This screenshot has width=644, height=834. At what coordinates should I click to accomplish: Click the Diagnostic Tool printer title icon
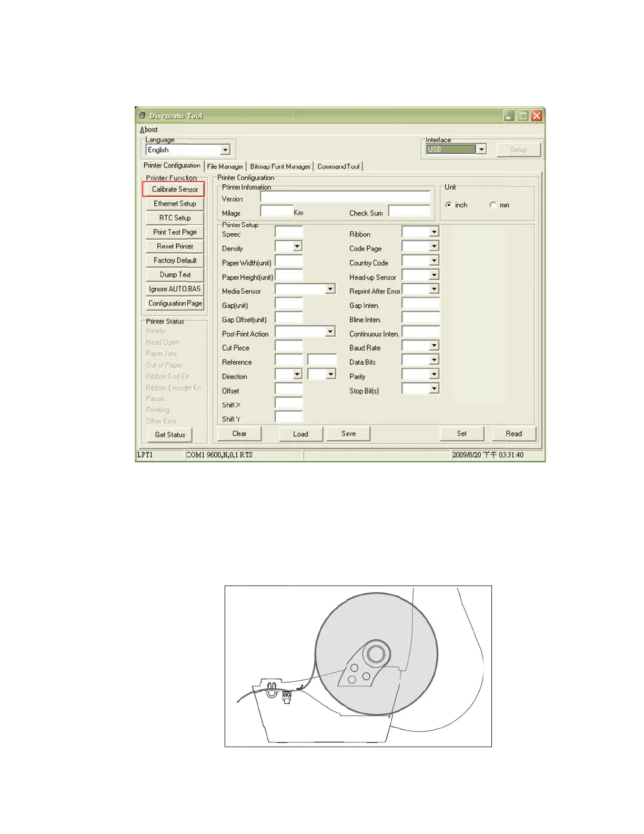pyautogui.click(x=142, y=115)
